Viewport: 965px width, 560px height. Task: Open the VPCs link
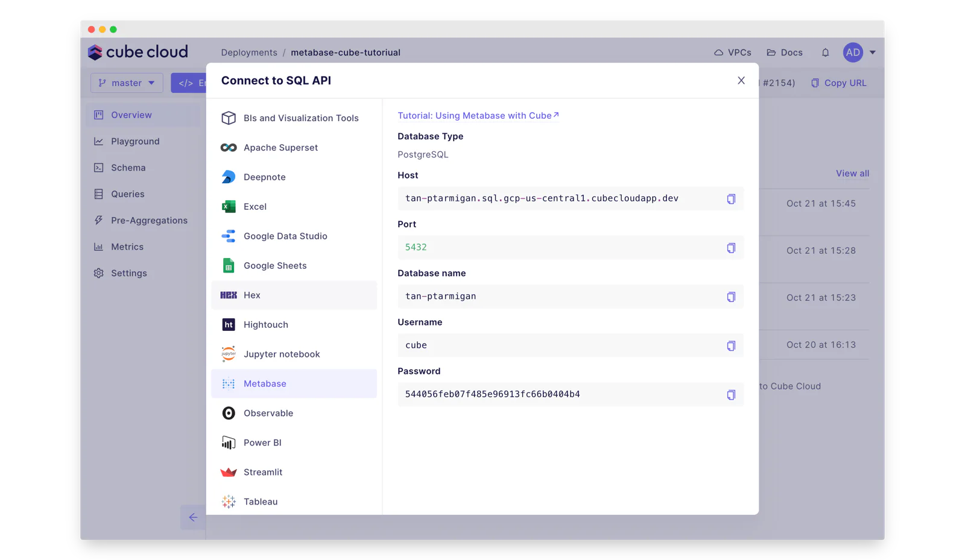[733, 52]
